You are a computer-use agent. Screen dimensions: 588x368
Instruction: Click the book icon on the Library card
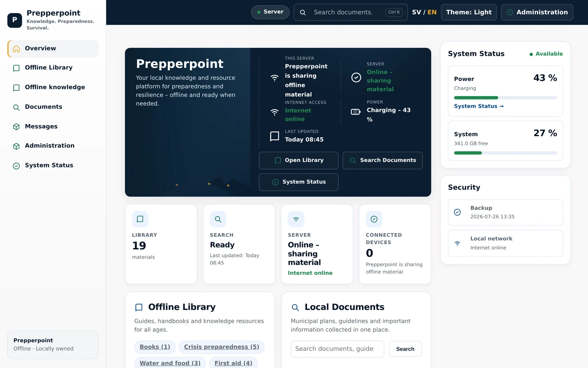click(140, 219)
